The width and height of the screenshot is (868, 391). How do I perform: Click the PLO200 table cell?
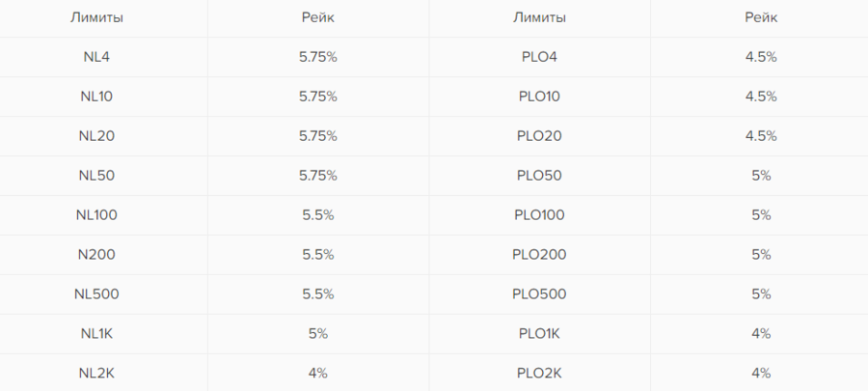[539, 255]
